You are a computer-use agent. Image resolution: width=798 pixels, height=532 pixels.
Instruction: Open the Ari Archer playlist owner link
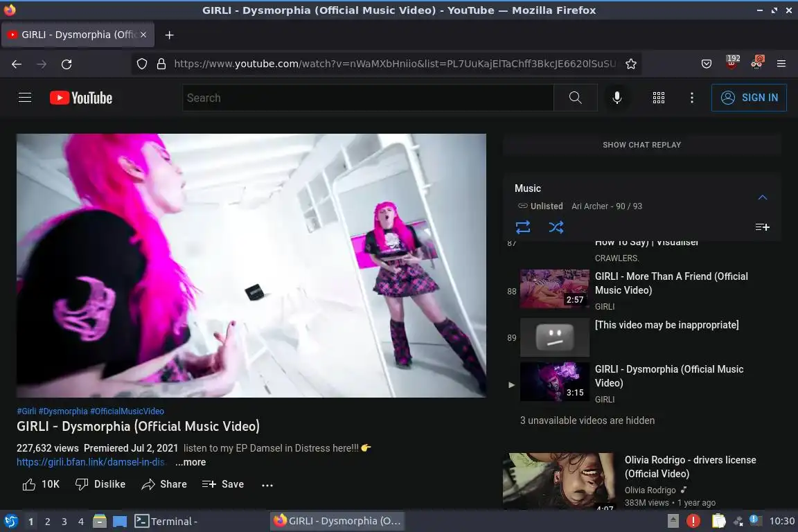pos(590,206)
